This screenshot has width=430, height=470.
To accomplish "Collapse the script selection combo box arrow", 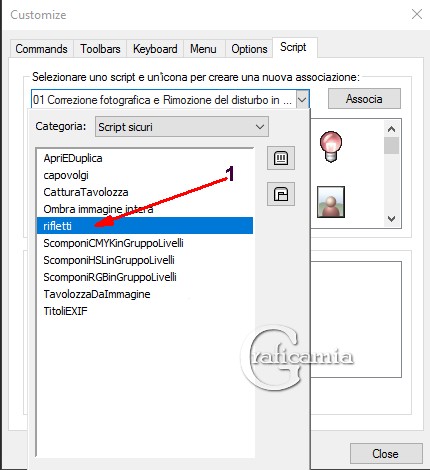I will [302, 99].
